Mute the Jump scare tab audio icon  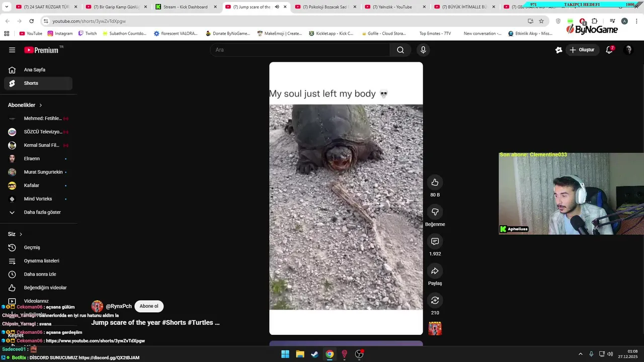click(277, 7)
